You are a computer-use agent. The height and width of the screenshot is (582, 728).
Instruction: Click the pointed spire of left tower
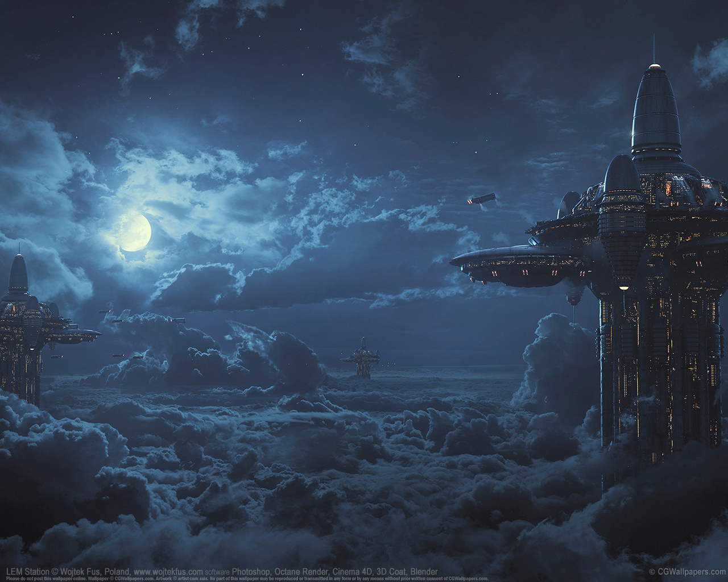click(x=18, y=275)
